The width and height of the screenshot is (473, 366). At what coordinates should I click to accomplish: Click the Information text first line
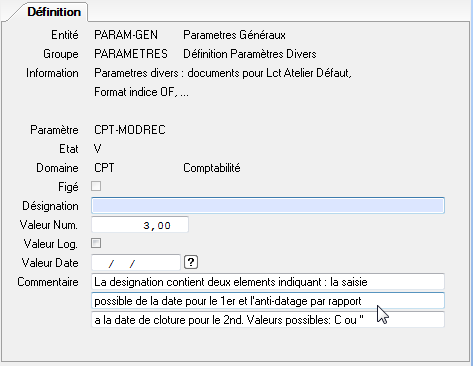[223, 73]
